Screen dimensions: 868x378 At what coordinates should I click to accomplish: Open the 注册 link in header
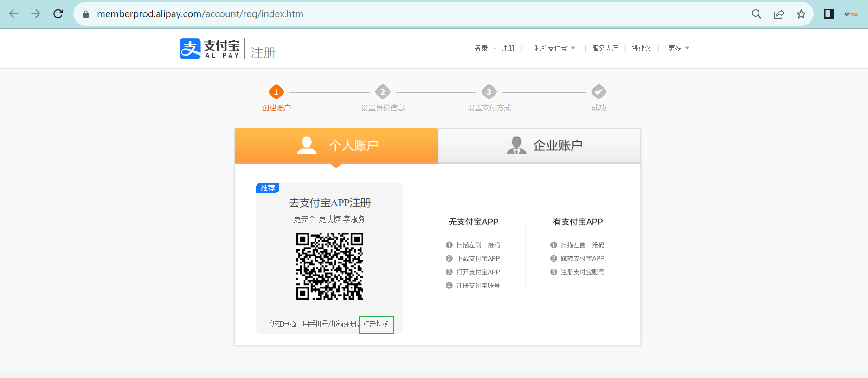coord(508,48)
